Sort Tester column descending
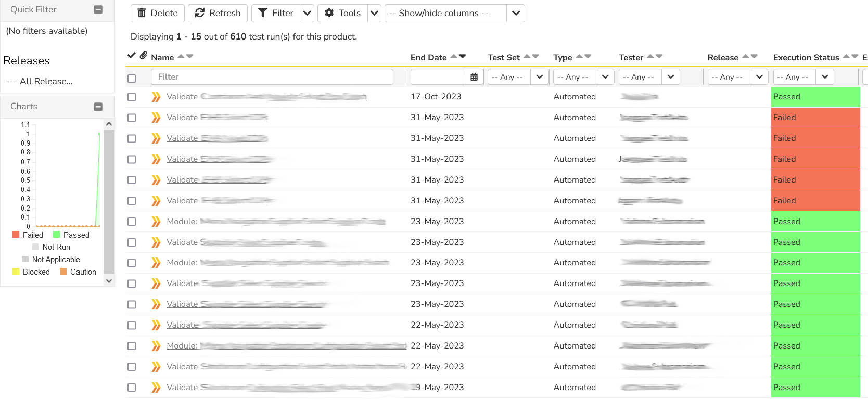The width and height of the screenshot is (868, 400). tap(659, 57)
